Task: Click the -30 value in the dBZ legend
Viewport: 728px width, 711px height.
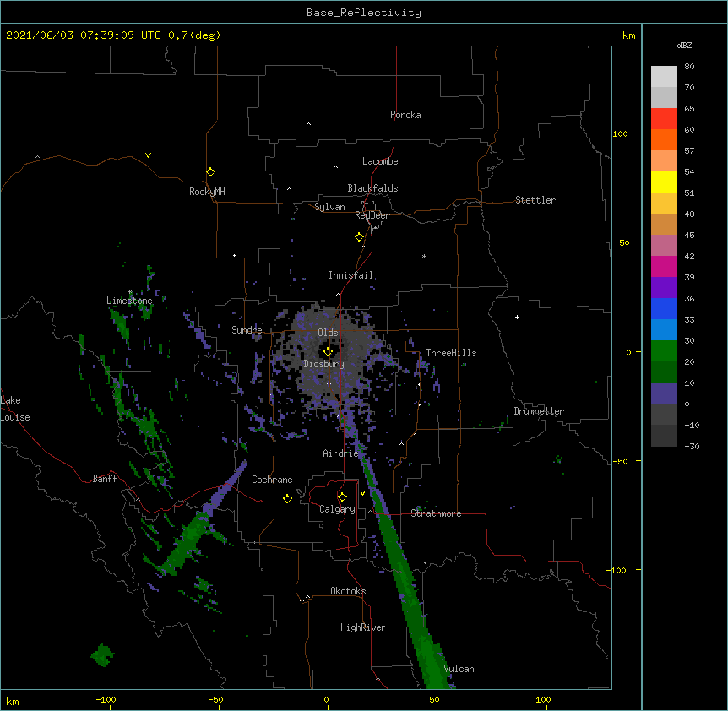Action: [692, 446]
